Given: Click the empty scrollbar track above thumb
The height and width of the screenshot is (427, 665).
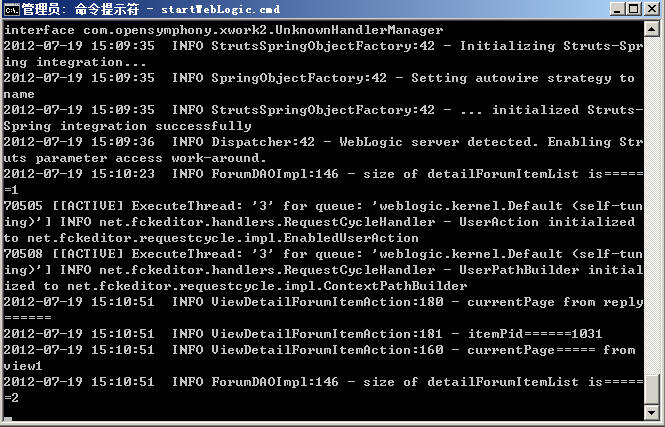Looking at the screenshot, I should tap(651, 205).
